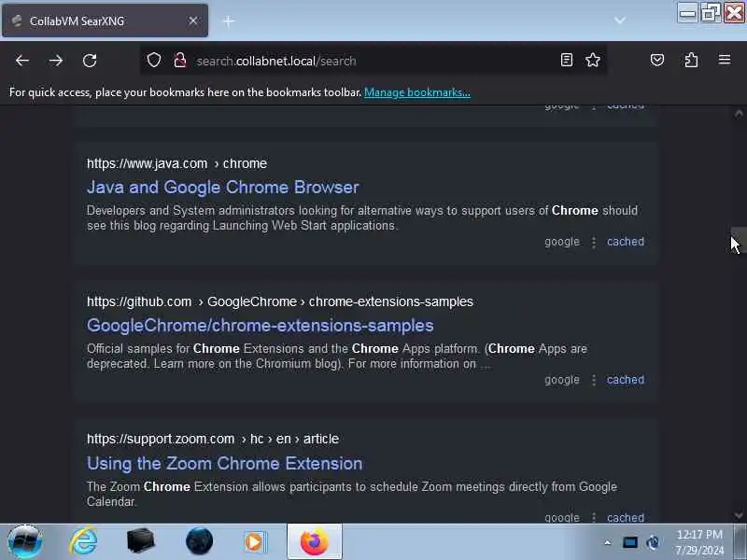Open Firefox application hamburger menu
This screenshot has height=560, width=747.
[x=725, y=60]
